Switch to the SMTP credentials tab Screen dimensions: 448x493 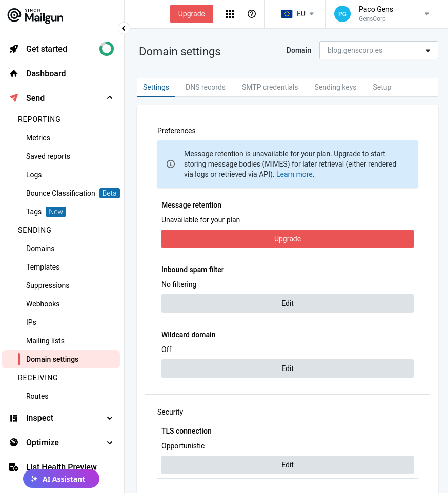[x=270, y=87]
